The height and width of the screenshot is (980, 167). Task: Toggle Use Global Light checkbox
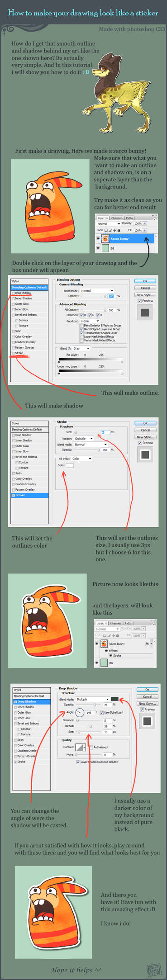click(101, 712)
